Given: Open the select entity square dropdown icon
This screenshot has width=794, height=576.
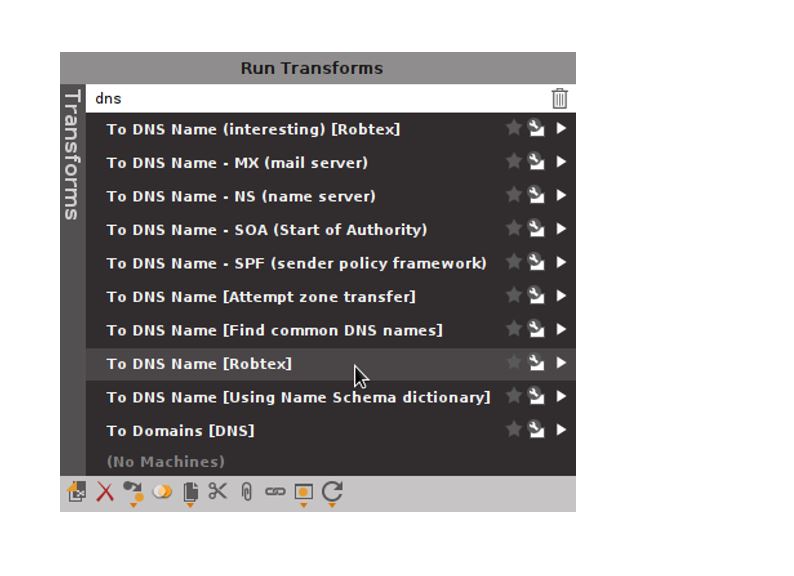Looking at the screenshot, I should click(x=303, y=494).
